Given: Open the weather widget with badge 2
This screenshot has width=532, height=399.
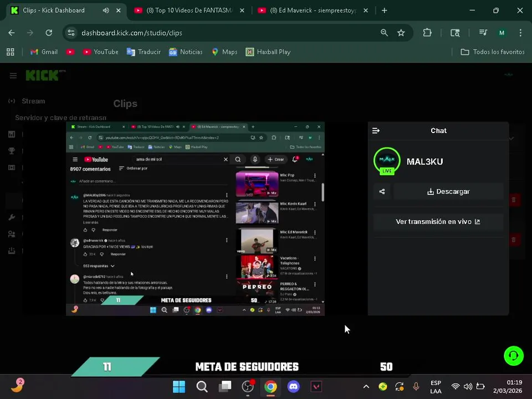Looking at the screenshot, I should [17, 386].
